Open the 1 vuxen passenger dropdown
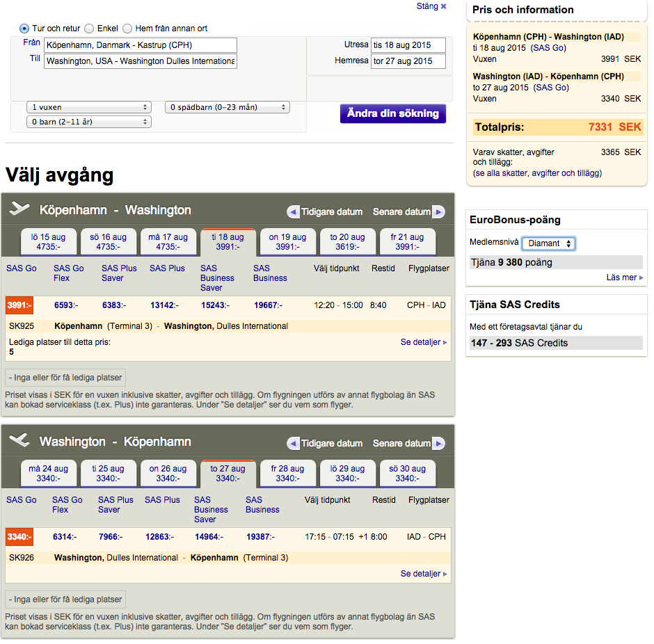The image size is (654, 644). pyautogui.click(x=88, y=107)
